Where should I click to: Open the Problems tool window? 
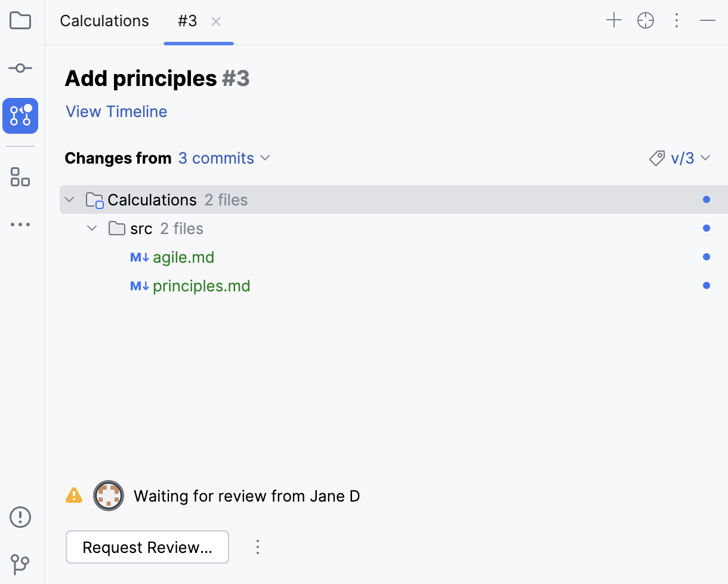point(20,517)
